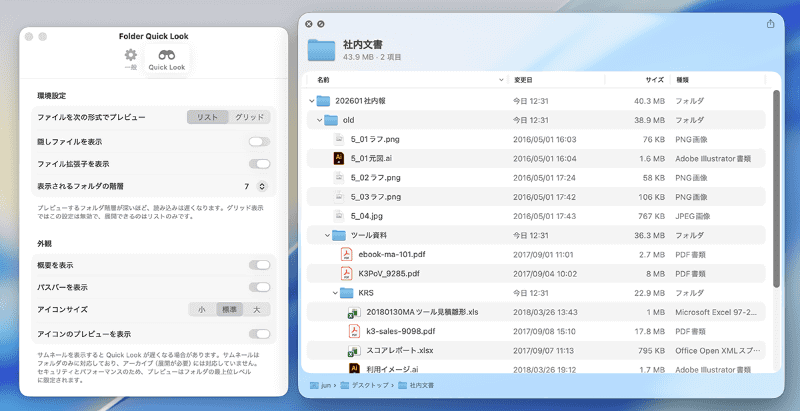Viewport: 800px width, 411px height.
Task: Click JPEG画像 type cell
Action: coord(693,216)
